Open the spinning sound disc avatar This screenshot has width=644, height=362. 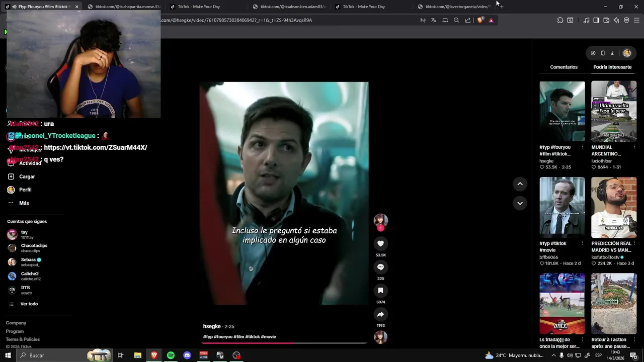pyautogui.click(x=380, y=337)
